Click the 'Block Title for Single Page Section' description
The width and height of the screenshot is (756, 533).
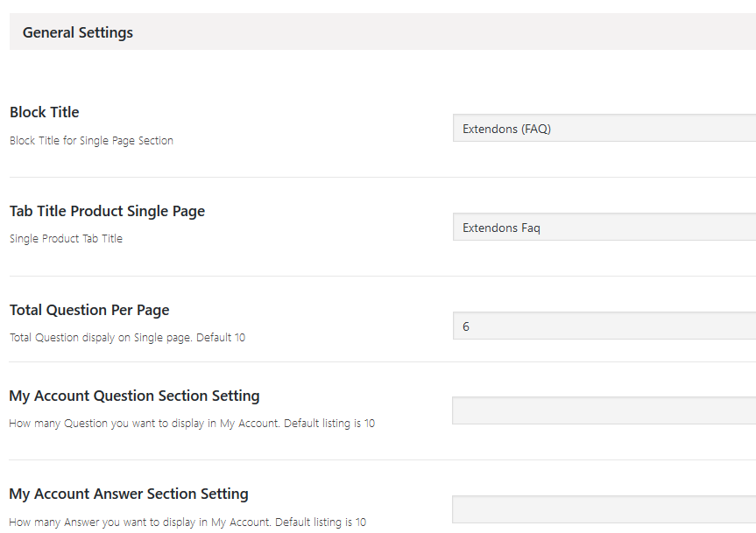point(91,140)
